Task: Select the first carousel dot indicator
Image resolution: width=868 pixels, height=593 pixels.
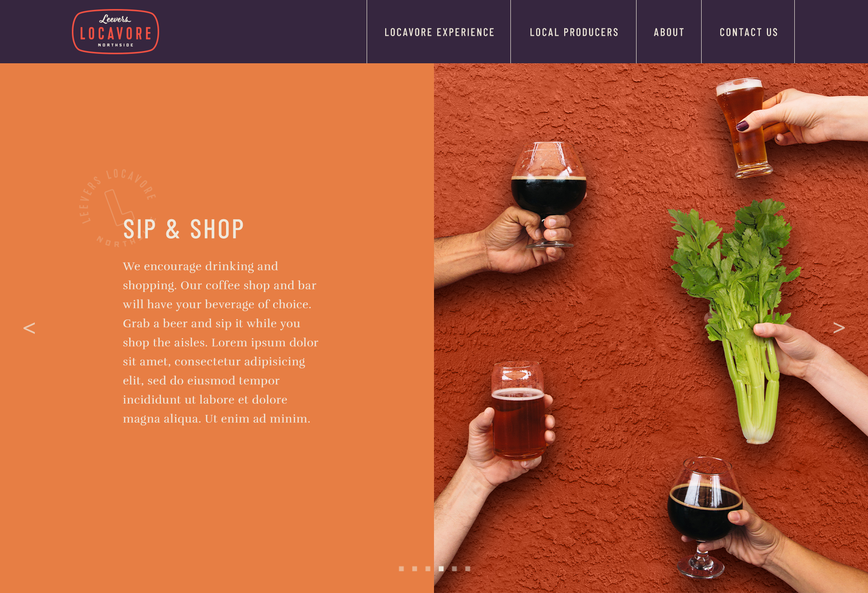Action: pos(401,569)
